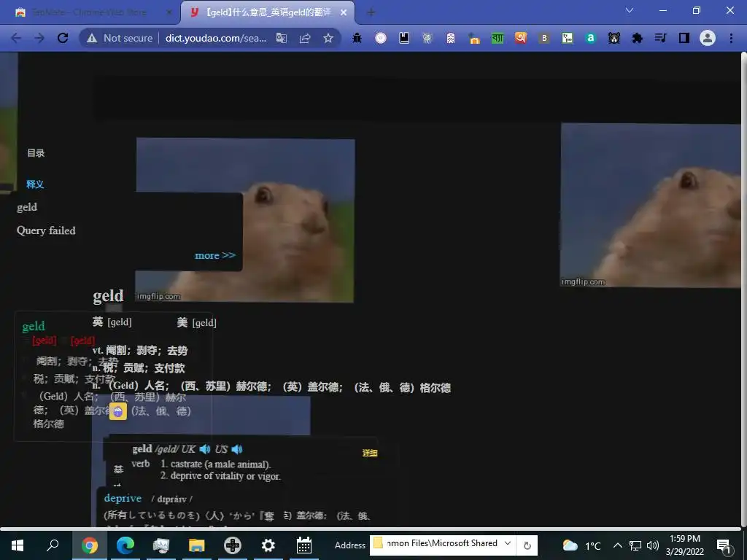Expand the taskbar Address dropdown
Viewport: 747px width, 560px height.
[x=508, y=543]
